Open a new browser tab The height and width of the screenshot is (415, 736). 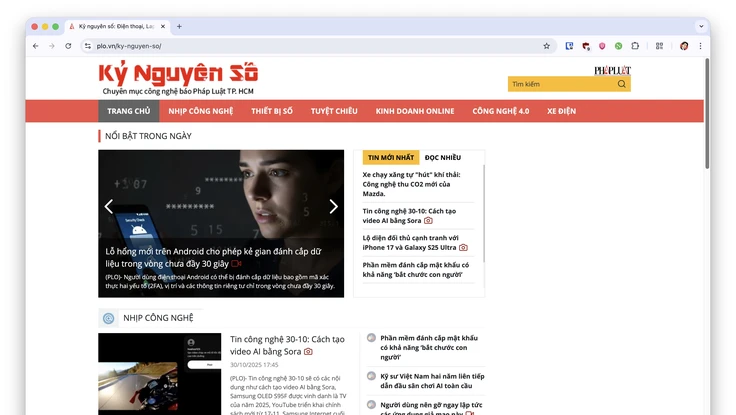[179, 26]
